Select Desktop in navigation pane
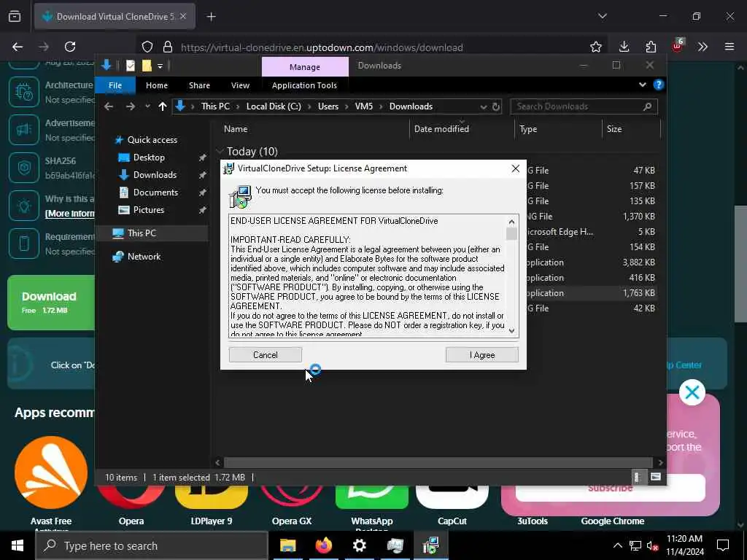747x560 pixels. pyautogui.click(x=149, y=157)
